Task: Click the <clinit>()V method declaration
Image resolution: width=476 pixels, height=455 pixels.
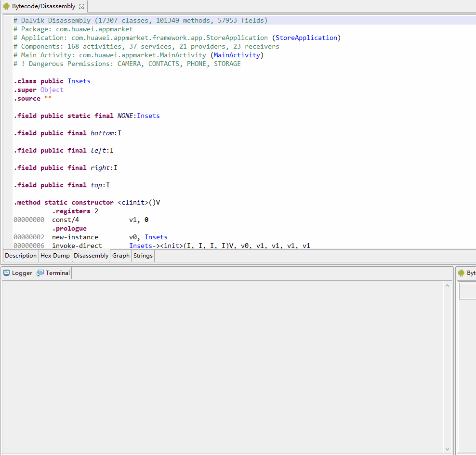Action: pos(87,202)
